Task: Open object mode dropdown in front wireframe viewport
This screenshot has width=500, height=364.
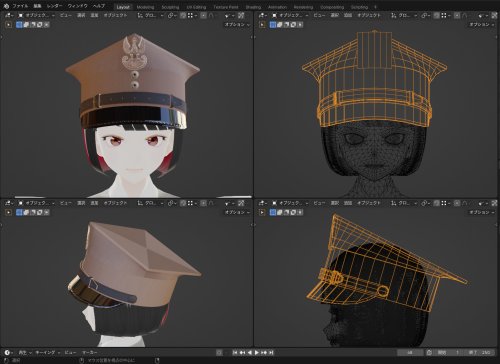Action: pos(290,15)
